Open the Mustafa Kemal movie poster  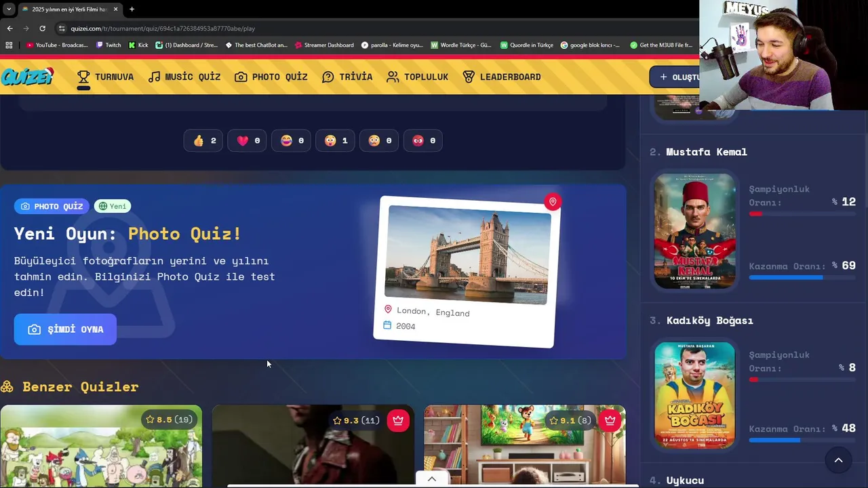[694, 231]
